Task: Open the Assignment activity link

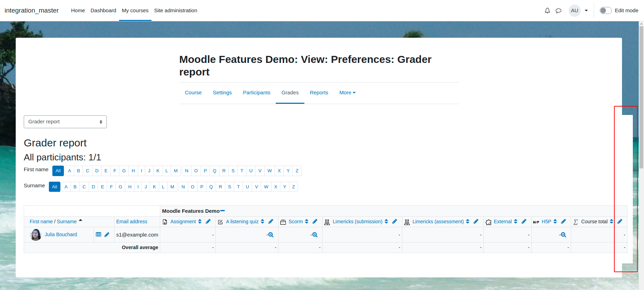Action: coord(183,222)
